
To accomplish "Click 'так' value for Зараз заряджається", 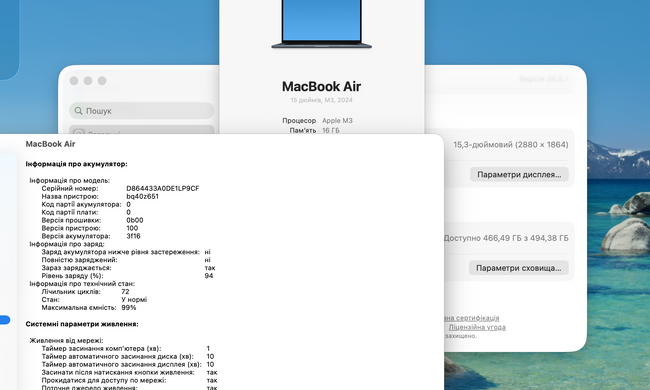I will (x=210, y=268).
